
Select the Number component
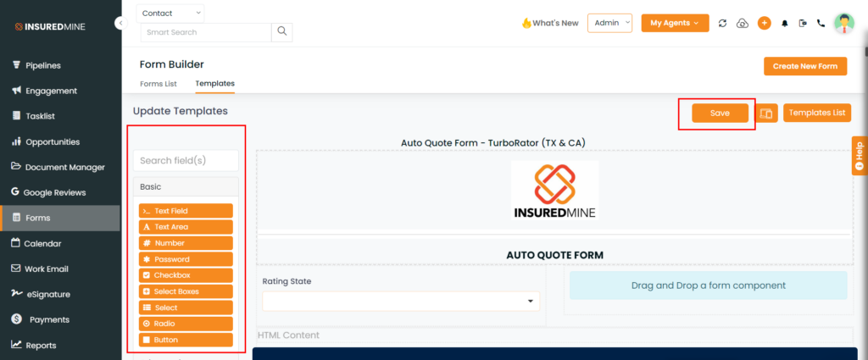click(186, 243)
